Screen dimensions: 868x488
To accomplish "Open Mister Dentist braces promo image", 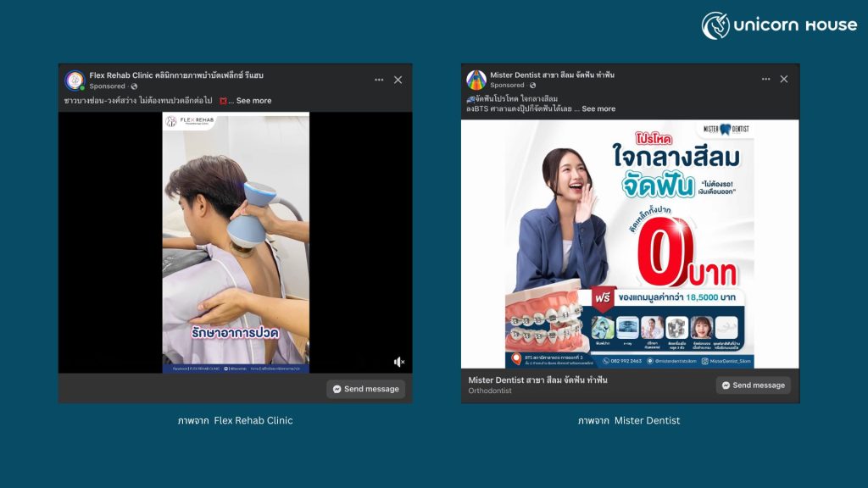I will (x=630, y=244).
